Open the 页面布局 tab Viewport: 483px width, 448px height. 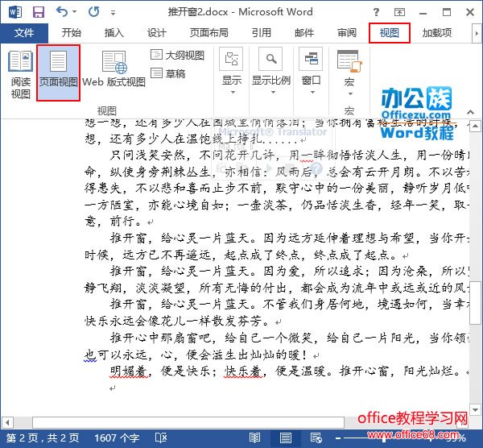[x=208, y=33]
